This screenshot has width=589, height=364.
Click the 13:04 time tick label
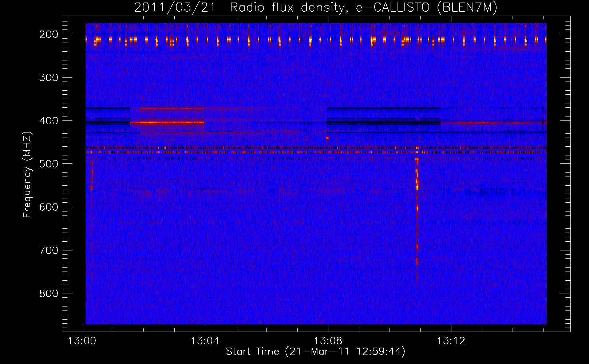coord(205,341)
